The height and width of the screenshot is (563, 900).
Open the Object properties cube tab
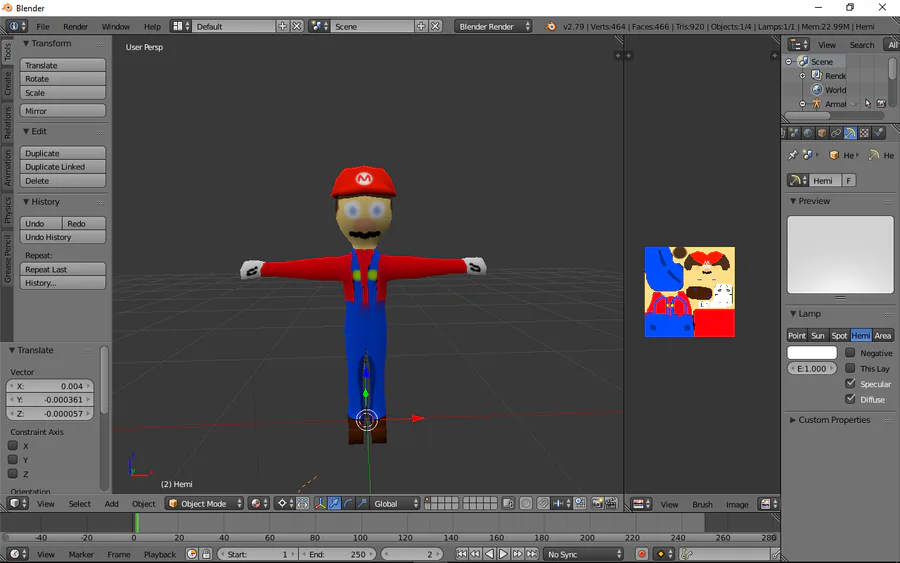(x=822, y=133)
